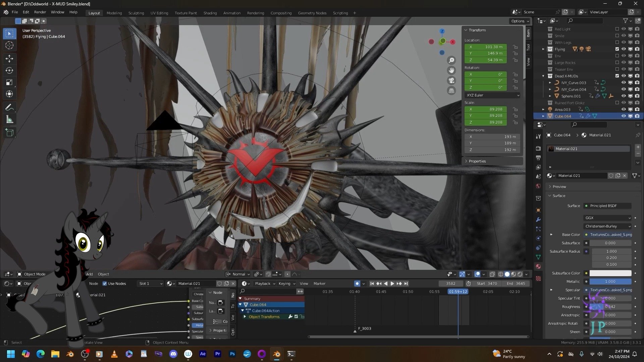Image resolution: width=644 pixels, height=362 pixels.
Task: Switch to the Animation workspace tab
Action: pos(232,13)
